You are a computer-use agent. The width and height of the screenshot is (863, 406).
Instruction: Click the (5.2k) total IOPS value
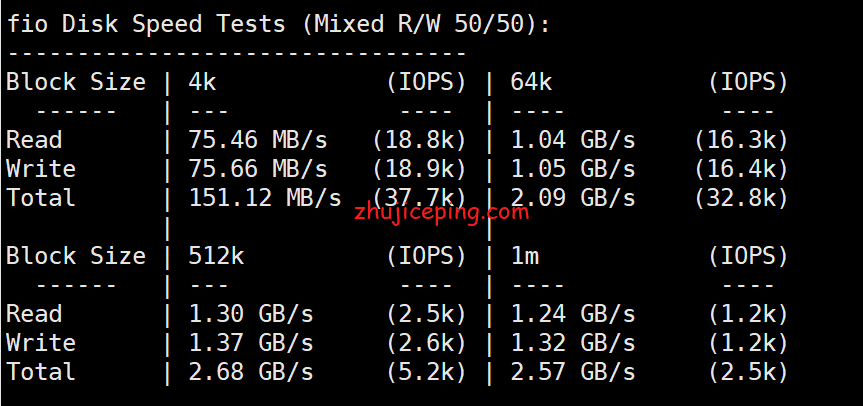[x=426, y=372]
